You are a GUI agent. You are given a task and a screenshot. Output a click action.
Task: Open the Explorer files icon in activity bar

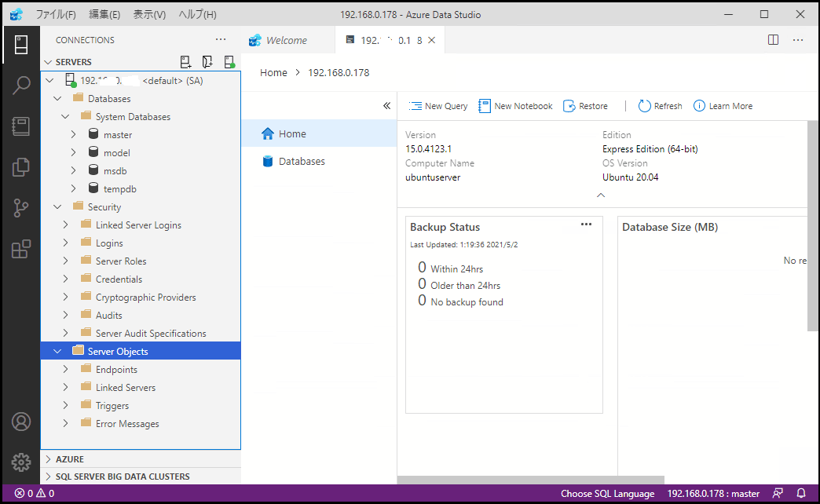click(21, 167)
